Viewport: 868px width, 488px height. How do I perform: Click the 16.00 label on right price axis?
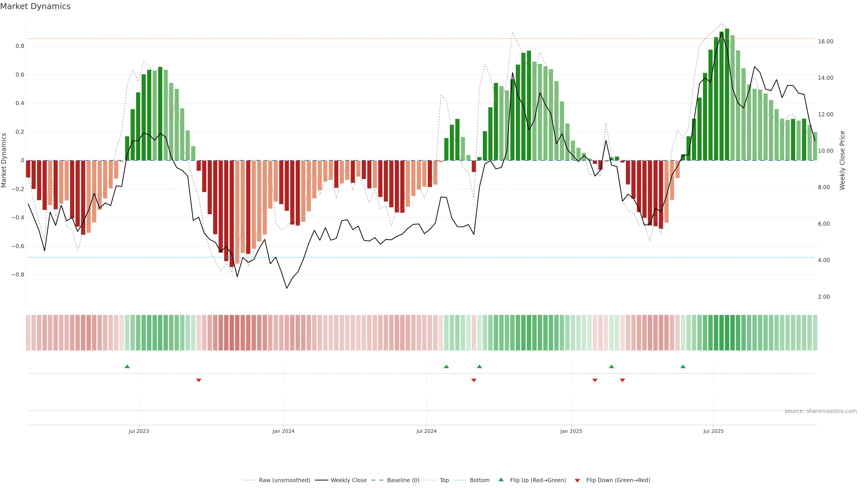[826, 41]
